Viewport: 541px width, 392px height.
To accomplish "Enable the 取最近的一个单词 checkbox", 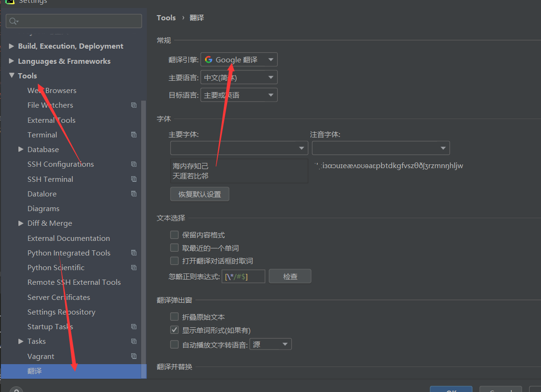I will point(175,248).
